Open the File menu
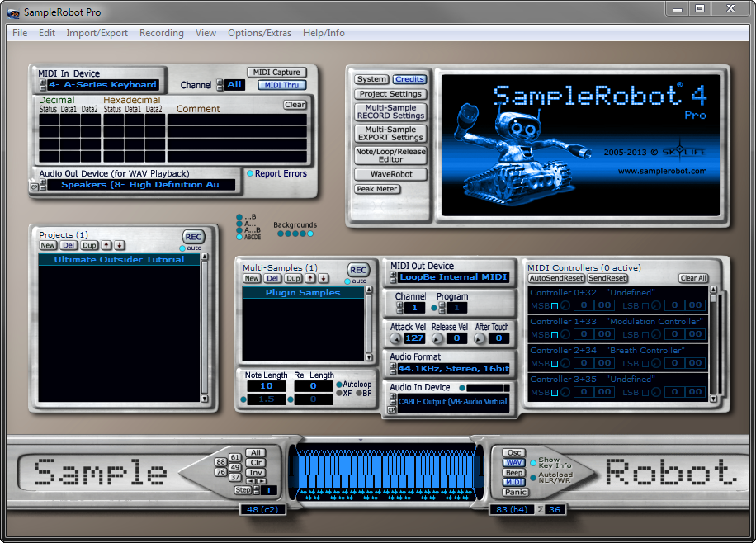The width and height of the screenshot is (756, 543). [x=20, y=33]
